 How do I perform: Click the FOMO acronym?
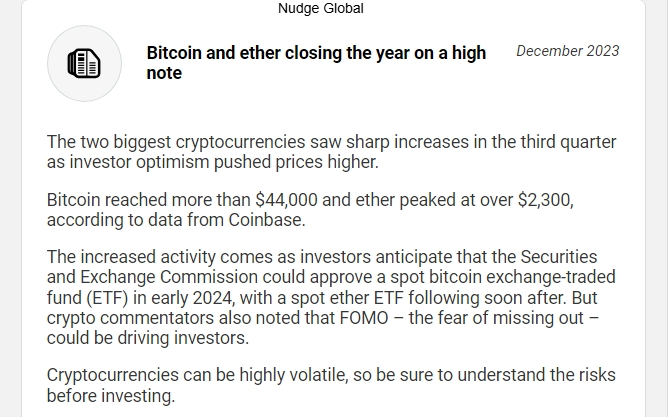pos(364,318)
